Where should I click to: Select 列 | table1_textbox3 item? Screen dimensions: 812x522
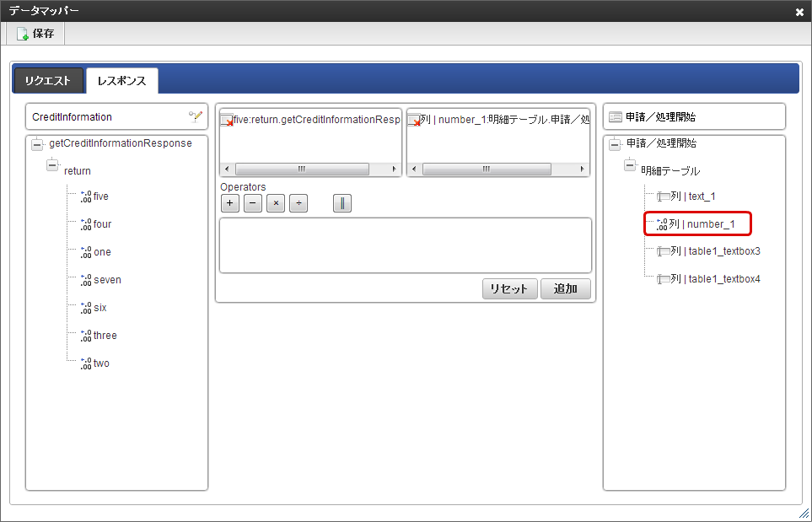coord(716,251)
